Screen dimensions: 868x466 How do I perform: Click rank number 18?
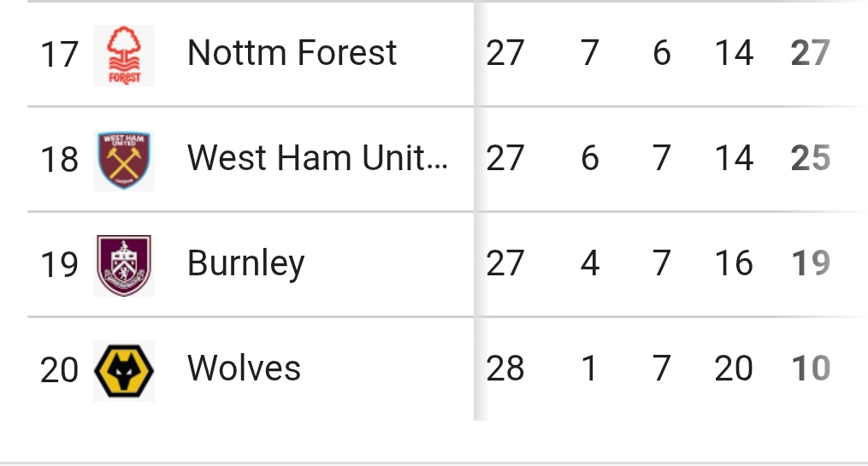(x=59, y=160)
